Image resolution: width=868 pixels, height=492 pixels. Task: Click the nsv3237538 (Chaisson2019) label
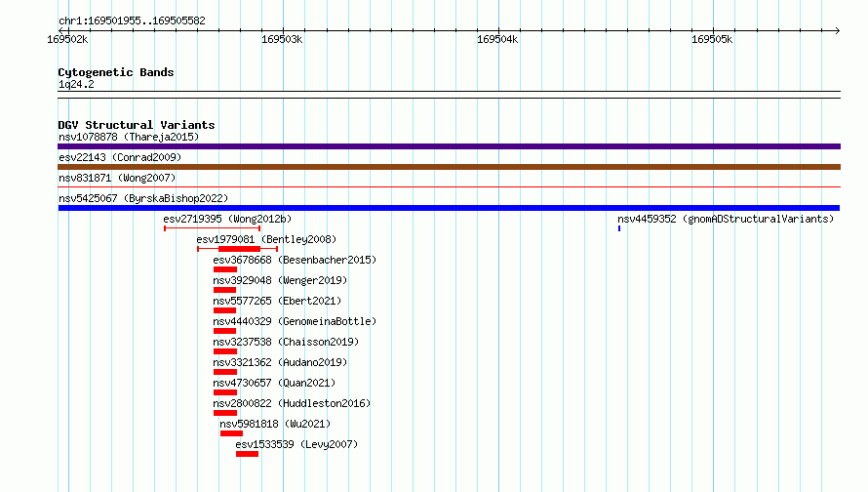[286, 342]
